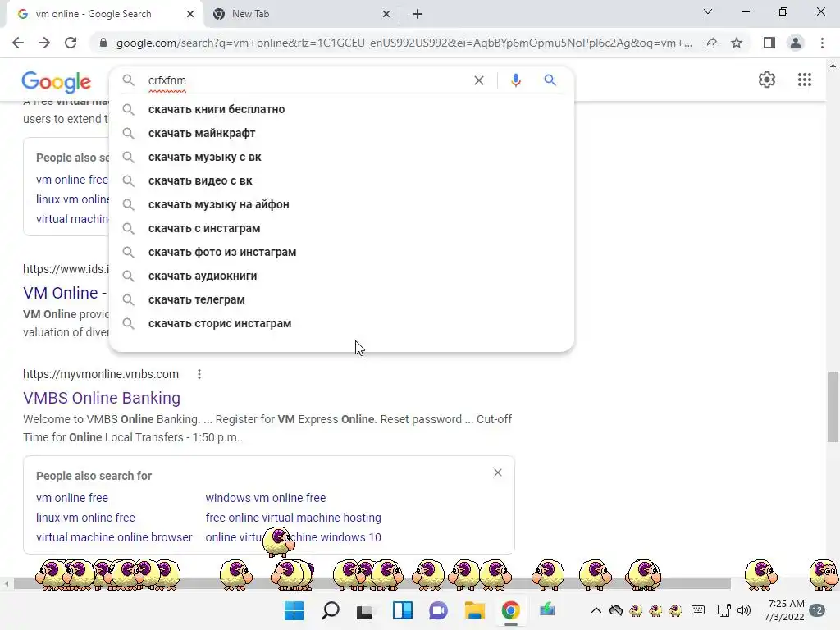Open touch keyboard tray icon
The image size is (840, 630).
pos(698,610)
